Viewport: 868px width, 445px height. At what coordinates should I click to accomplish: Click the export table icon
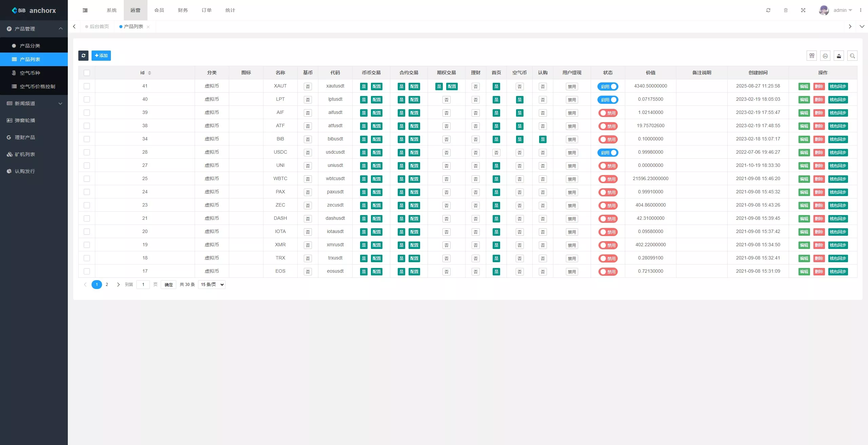839,56
